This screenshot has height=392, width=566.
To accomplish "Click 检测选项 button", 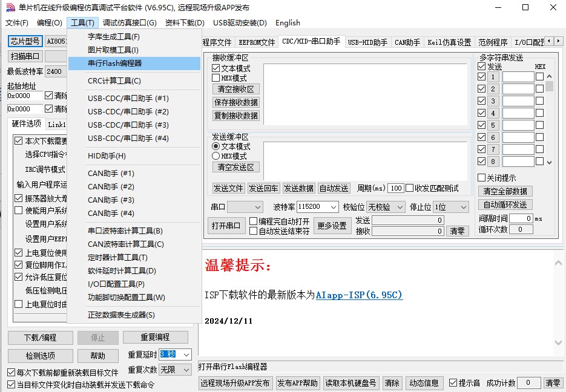I will coord(41,356).
